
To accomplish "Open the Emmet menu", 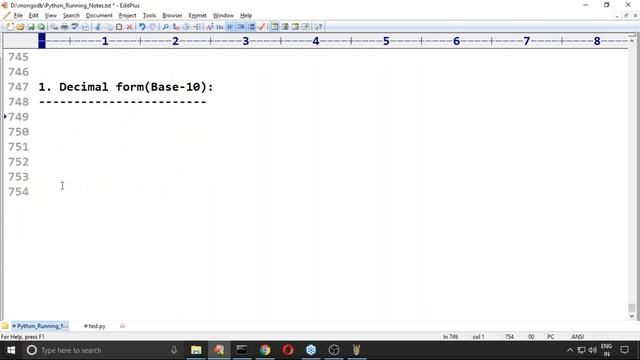I will pos(198,16).
